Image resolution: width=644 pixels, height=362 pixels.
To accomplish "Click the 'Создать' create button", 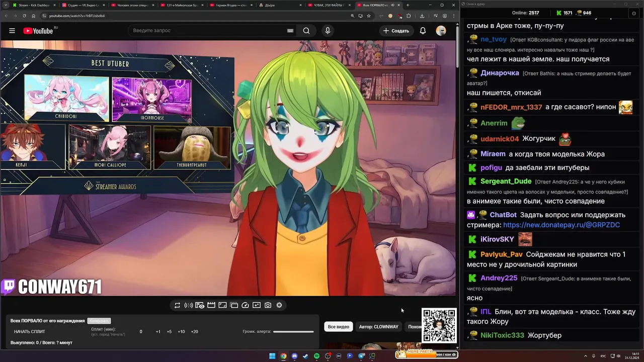I will click(x=396, y=31).
